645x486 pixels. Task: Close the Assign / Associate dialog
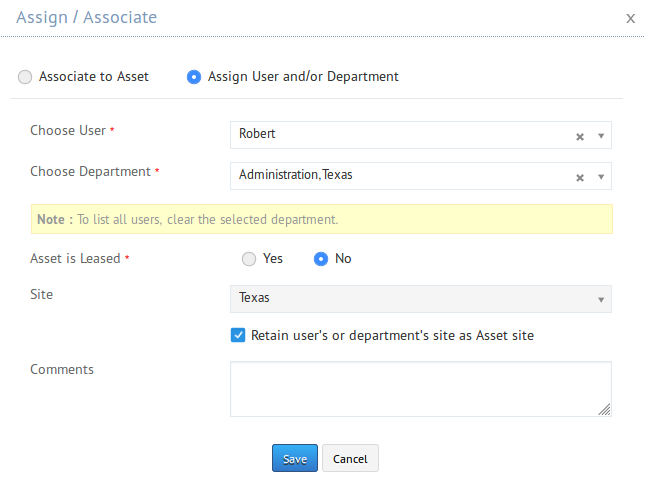[630, 18]
